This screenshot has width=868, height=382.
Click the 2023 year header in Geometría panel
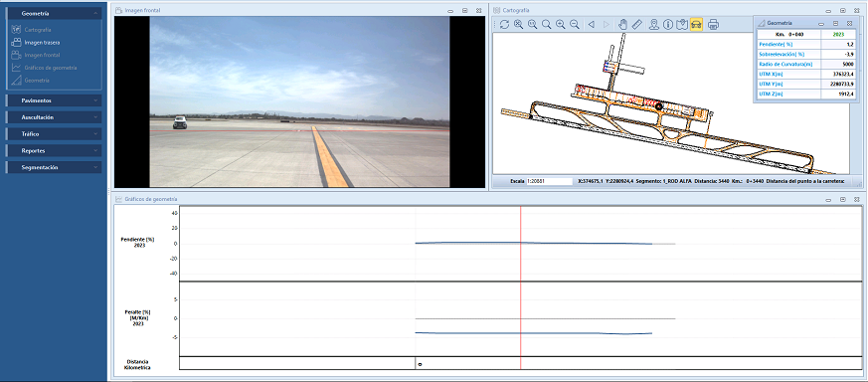pyautogui.click(x=838, y=35)
